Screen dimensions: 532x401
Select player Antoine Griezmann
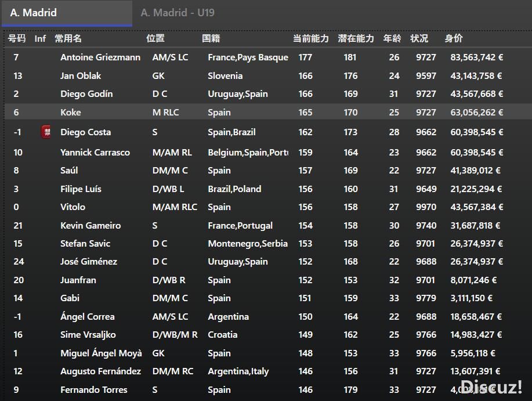pos(100,57)
